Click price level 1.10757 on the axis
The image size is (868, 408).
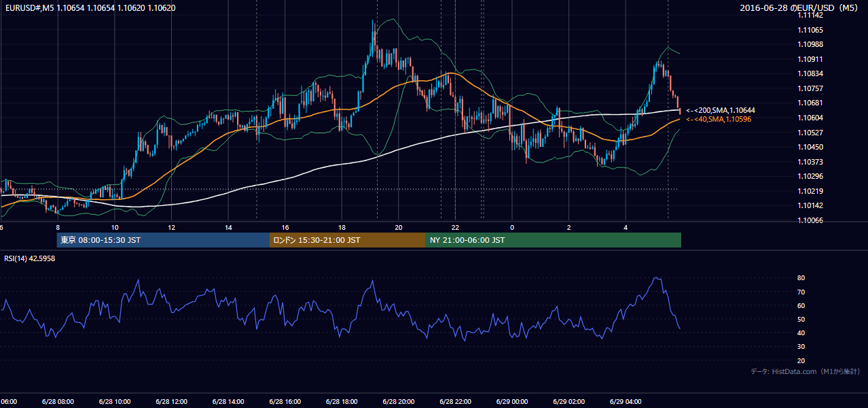811,88
